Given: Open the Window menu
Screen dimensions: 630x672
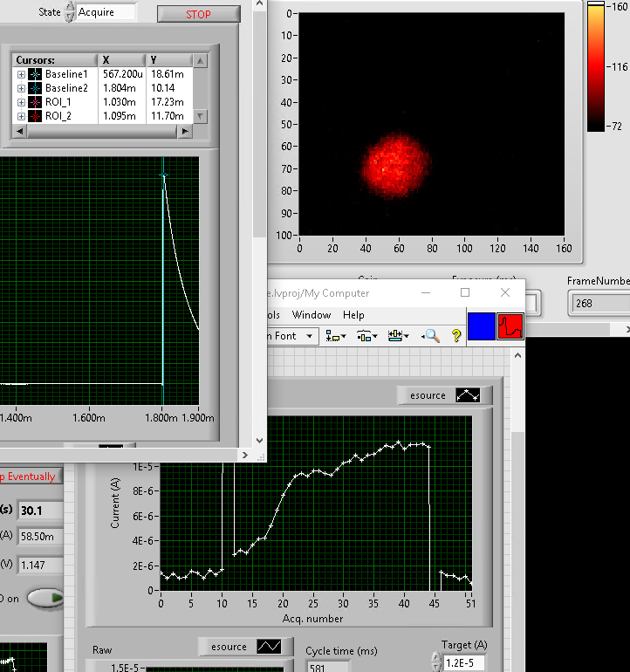Looking at the screenshot, I should [x=311, y=315].
